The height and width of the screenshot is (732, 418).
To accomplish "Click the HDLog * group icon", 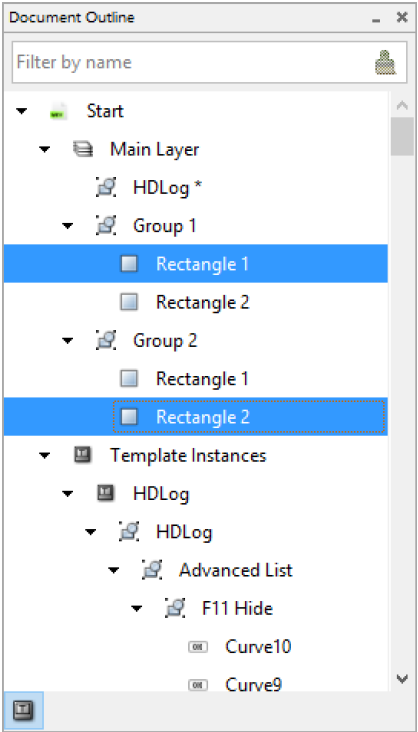I will pos(106,188).
